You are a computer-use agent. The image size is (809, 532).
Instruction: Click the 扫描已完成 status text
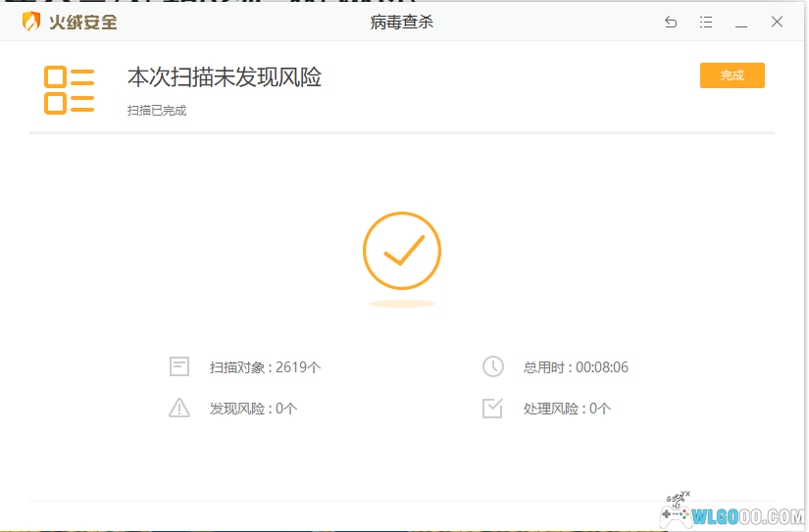[157, 111]
